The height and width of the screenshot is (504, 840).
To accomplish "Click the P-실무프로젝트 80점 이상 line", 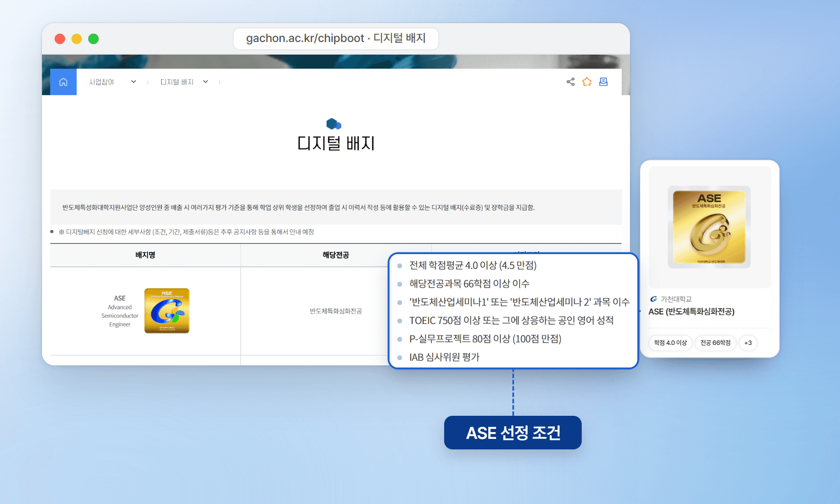I will click(485, 339).
